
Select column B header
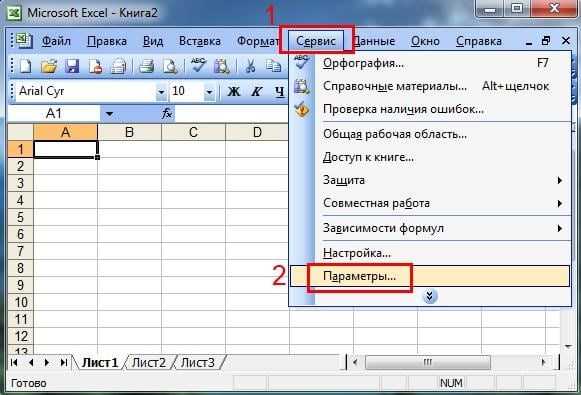click(x=129, y=132)
